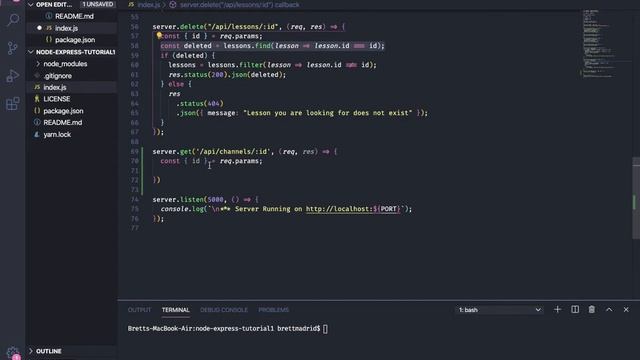Viewport: 640px width, 360px height.
Task: Open package.json in project file tree
Action: click(63, 111)
